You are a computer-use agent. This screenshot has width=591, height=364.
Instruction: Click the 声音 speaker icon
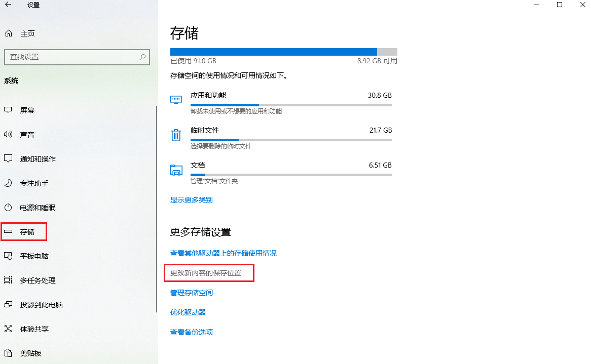point(8,134)
